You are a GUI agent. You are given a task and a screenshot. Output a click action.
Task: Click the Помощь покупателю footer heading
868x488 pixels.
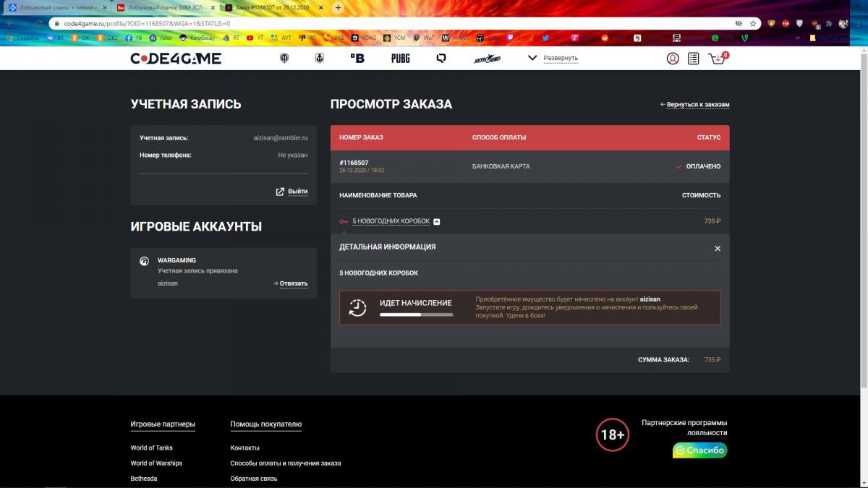point(266,424)
